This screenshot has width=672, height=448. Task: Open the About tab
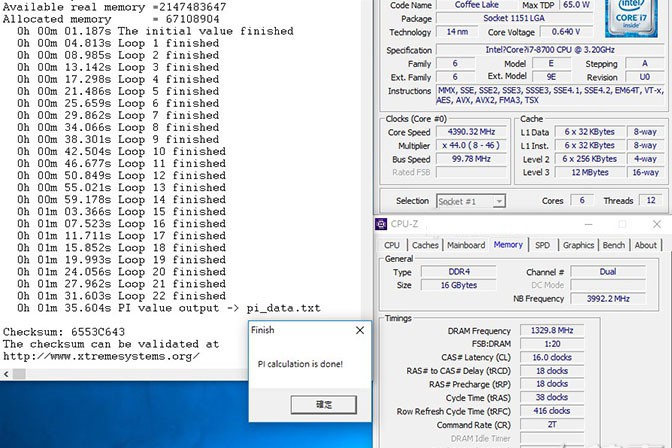click(645, 245)
